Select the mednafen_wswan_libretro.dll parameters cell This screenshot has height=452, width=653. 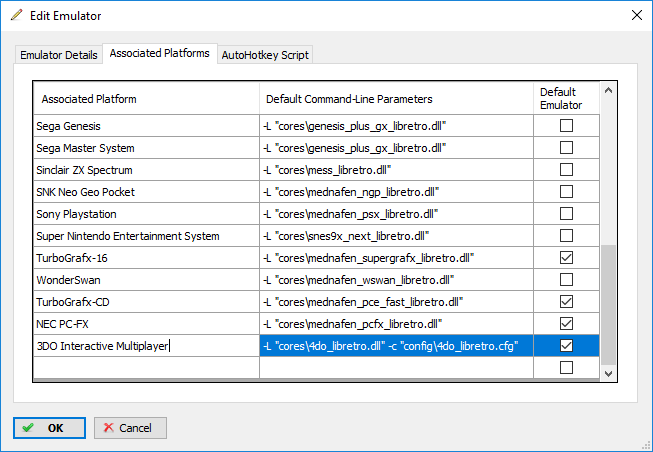point(396,280)
